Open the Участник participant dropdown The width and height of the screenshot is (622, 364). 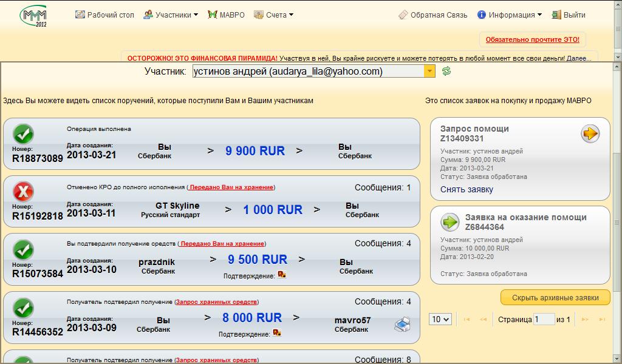(x=429, y=72)
